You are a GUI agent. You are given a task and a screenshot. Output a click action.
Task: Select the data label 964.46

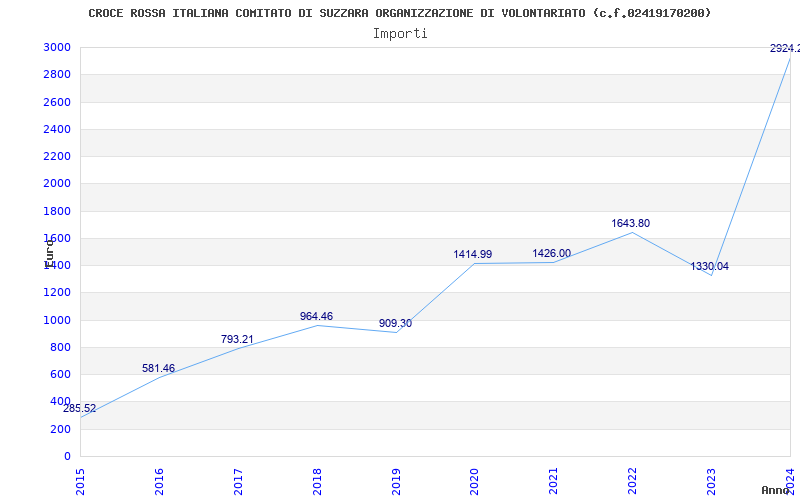coord(316,316)
